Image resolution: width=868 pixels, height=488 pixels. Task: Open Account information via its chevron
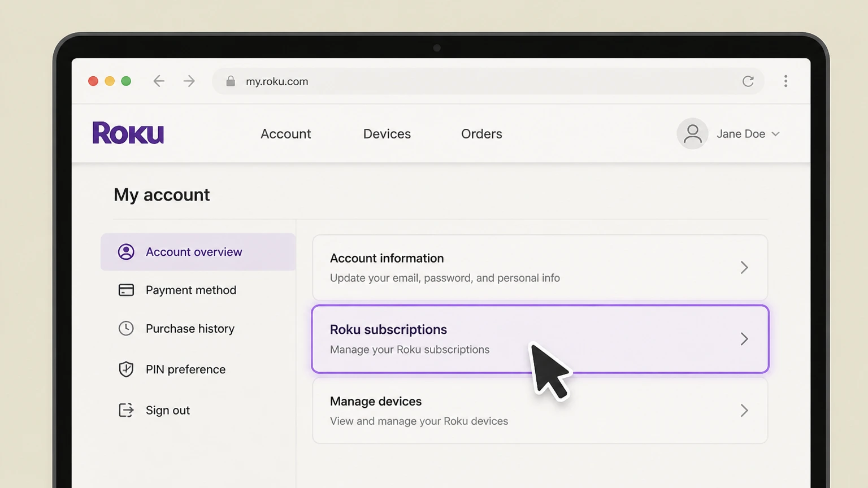pos(744,267)
